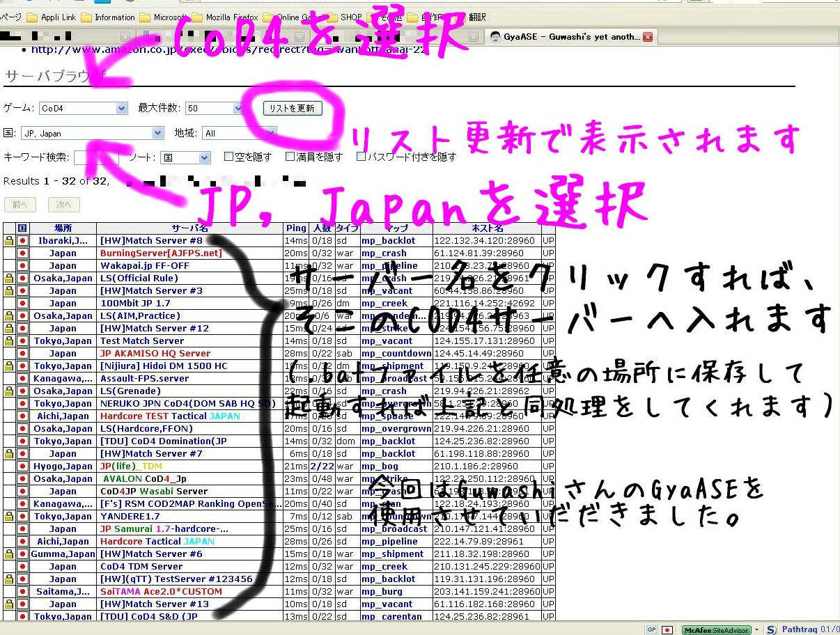Click lock icon on [HW]Match Server #13 row
Screen dimensions: 840x635
pyautogui.click(x=9, y=604)
